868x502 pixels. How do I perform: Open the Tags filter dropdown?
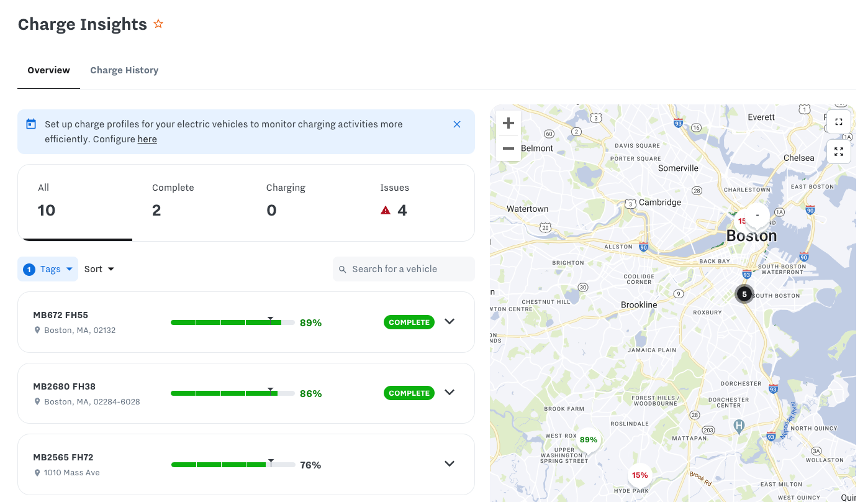pyautogui.click(x=48, y=269)
